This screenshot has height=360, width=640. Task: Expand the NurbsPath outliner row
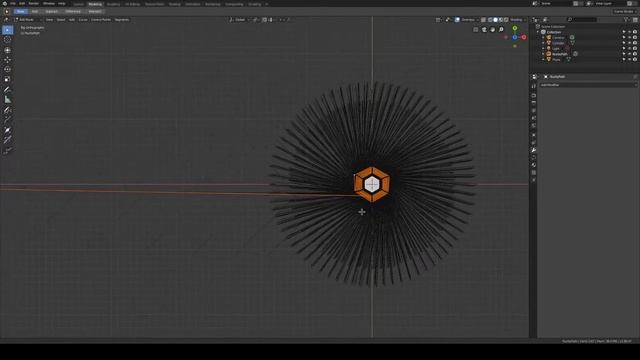(543, 54)
